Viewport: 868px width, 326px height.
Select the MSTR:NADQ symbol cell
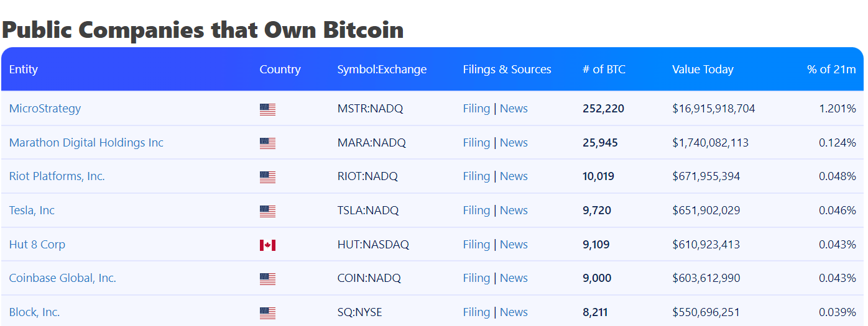(x=371, y=109)
